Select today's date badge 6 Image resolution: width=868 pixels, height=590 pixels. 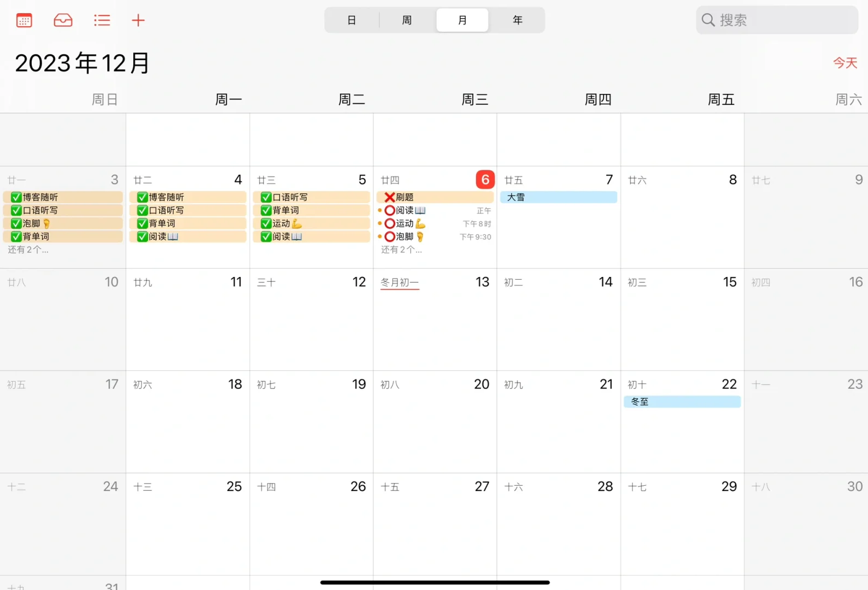(485, 180)
